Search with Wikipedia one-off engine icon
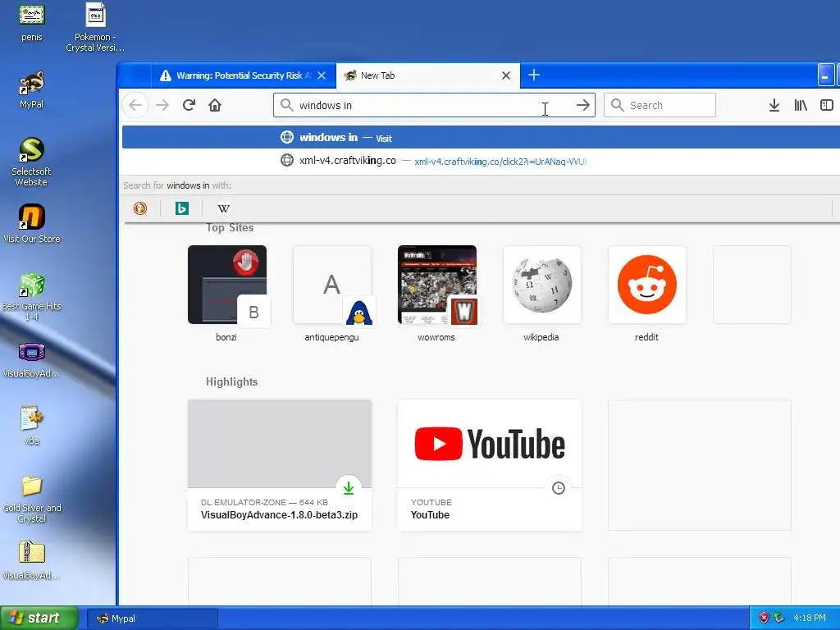840x630 pixels. (224, 208)
